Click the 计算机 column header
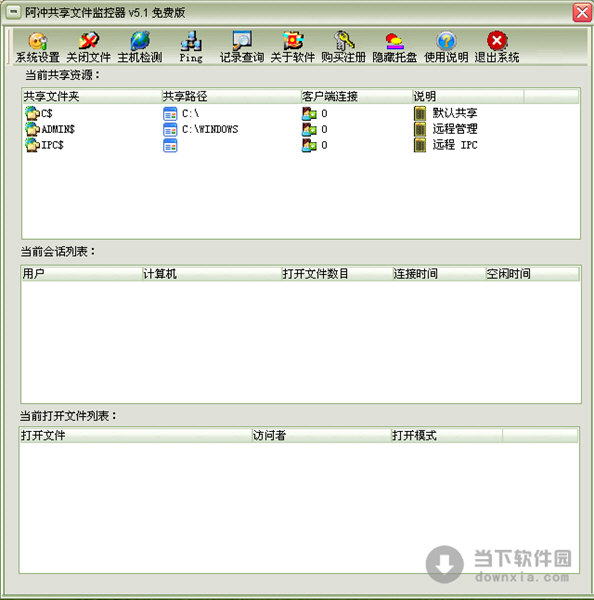 [212, 274]
